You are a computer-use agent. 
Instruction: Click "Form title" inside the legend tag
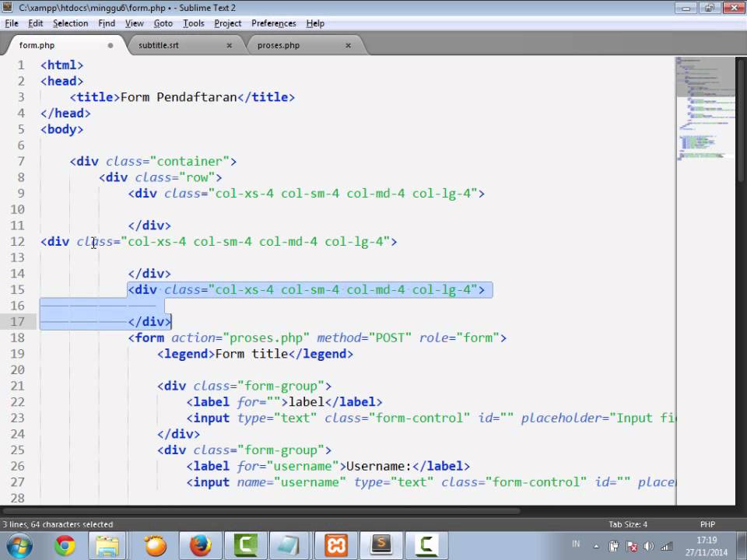(x=251, y=354)
